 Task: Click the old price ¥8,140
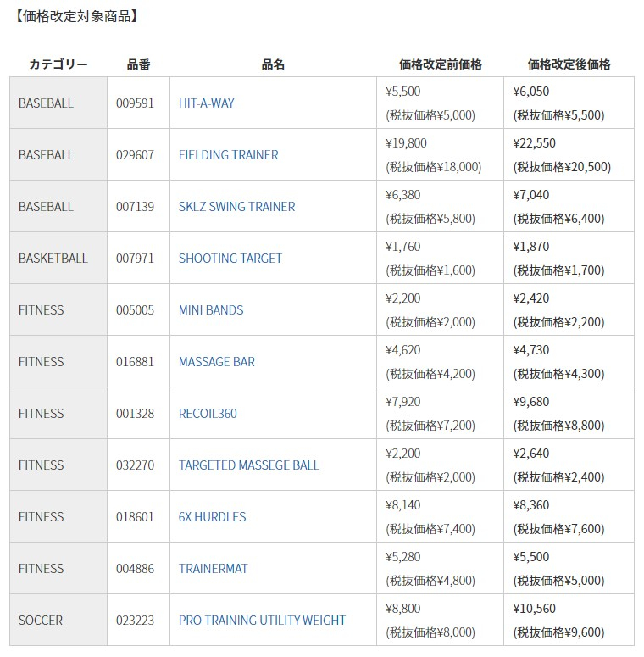click(x=402, y=505)
